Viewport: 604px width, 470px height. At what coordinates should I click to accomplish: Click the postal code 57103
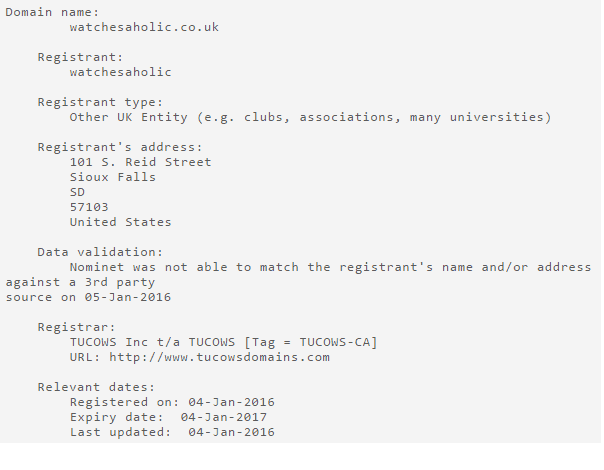coord(89,207)
